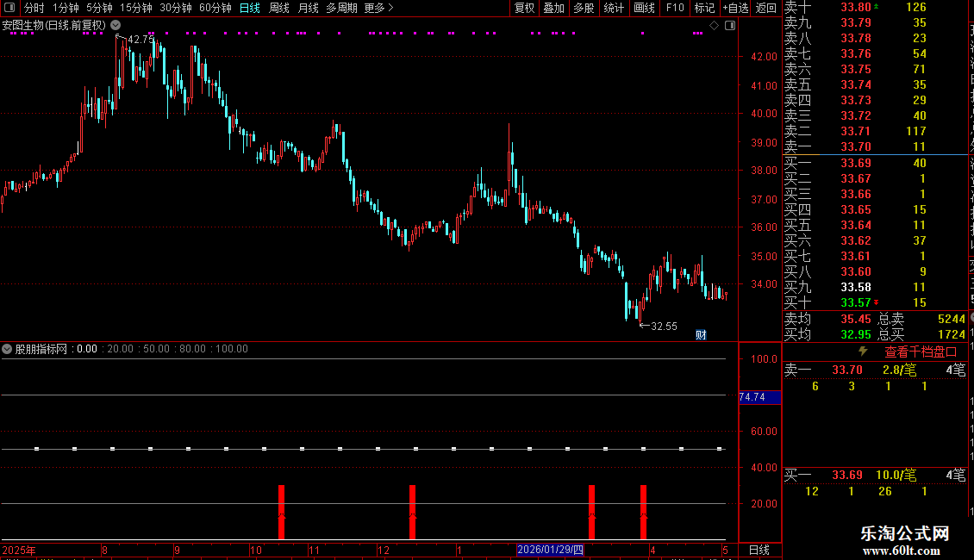Expand the 更多 > periods menu
The height and width of the screenshot is (560, 974).
pyautogui.click(x=378, y=8)
